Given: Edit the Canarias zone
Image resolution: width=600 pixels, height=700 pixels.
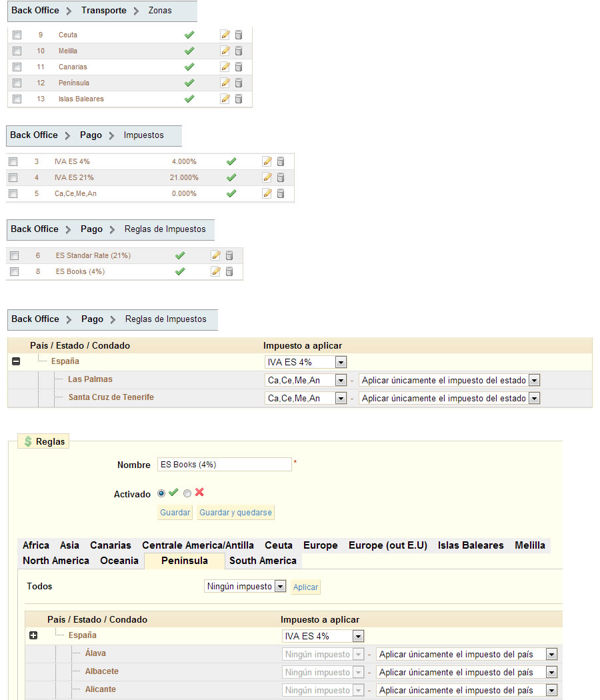Looking at the screenshot, I should tap(225, 67).
